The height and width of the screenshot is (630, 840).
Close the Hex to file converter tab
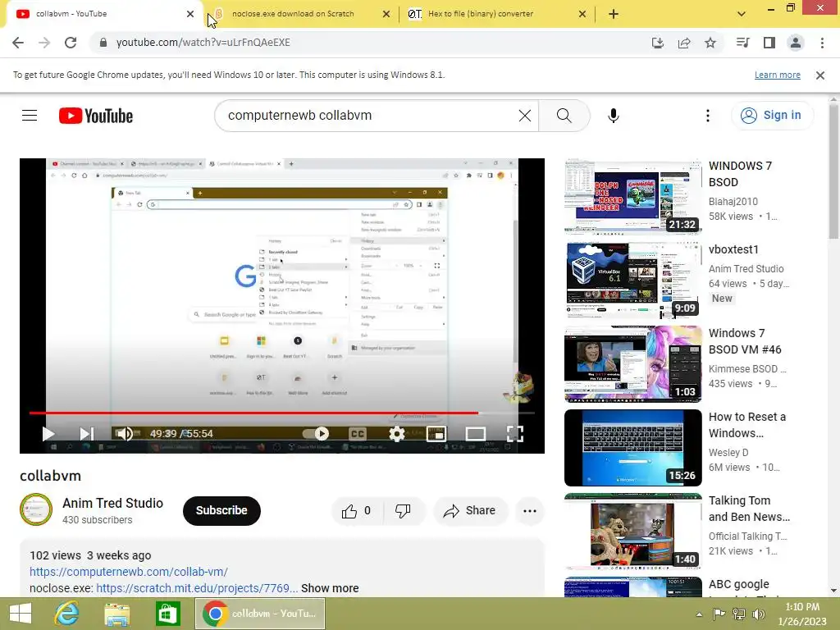(x=582, y=14)
